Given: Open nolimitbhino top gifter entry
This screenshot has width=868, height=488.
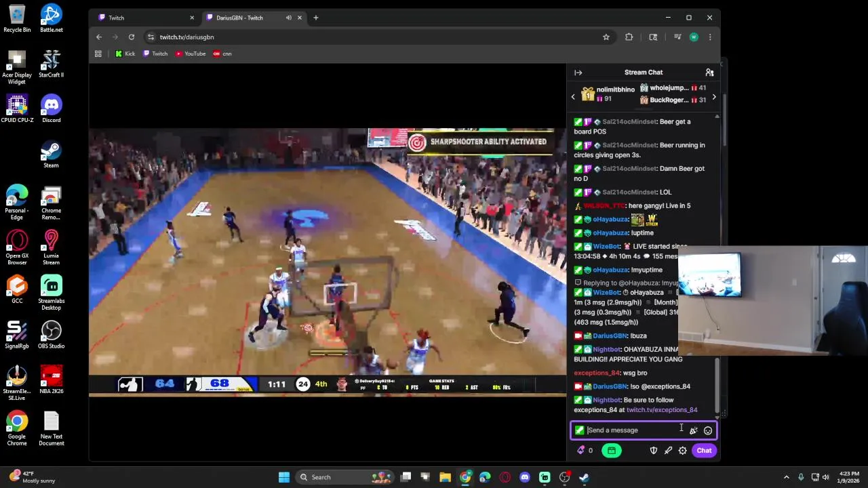Looking at the screenshot, I should [608, 94].
